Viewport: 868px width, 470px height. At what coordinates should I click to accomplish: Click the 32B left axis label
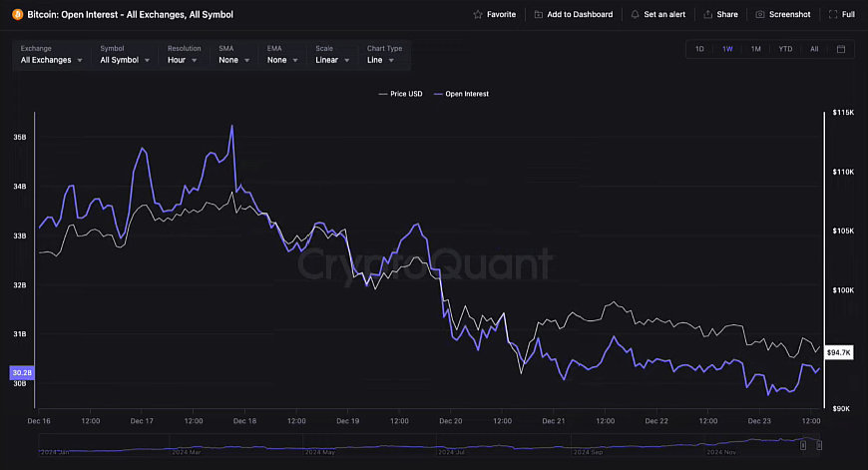tap(19, 285)
